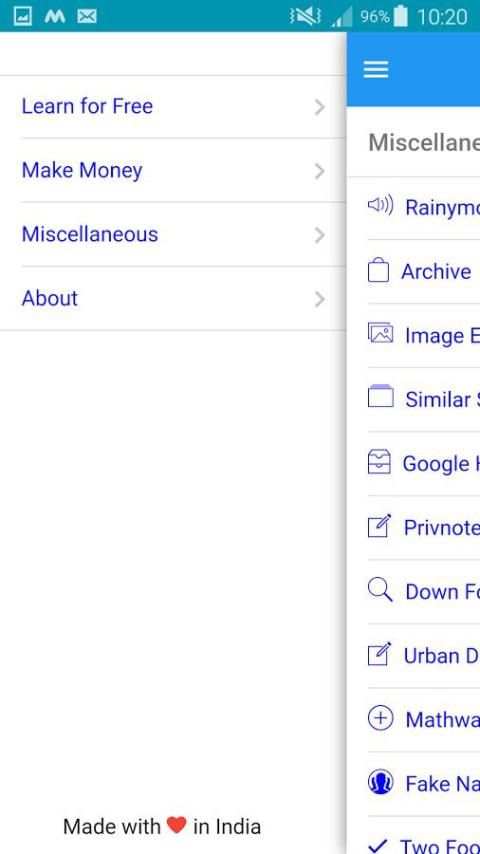Screen dimensions: 480x854
Task: Tap the M notification icon in status bar
Action: 54,17
